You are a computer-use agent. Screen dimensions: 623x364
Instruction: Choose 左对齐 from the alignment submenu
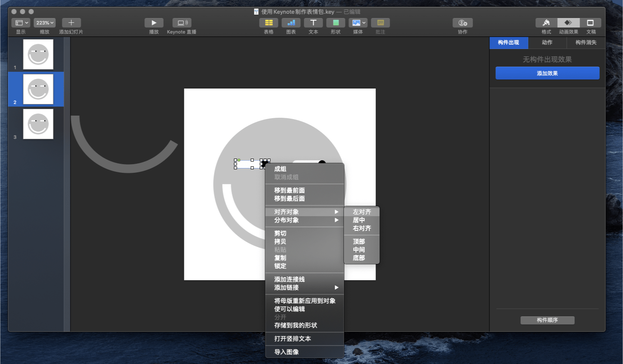tap(360, 211)
